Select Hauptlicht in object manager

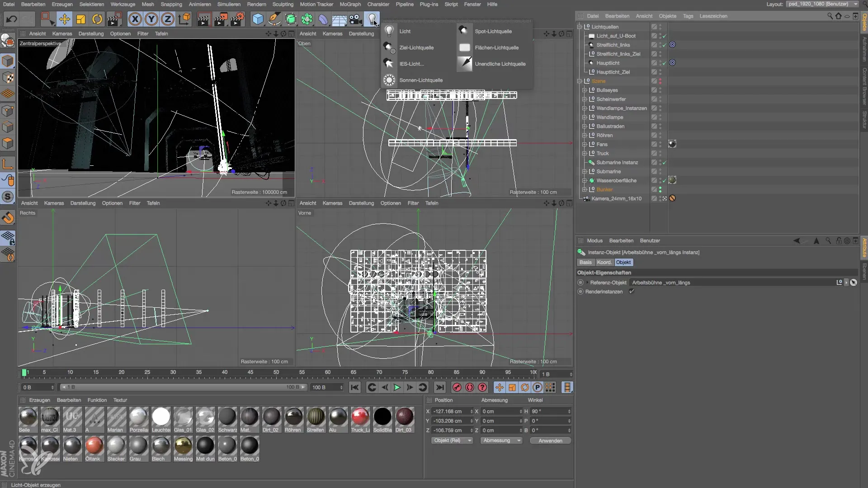tap(608, 63)
